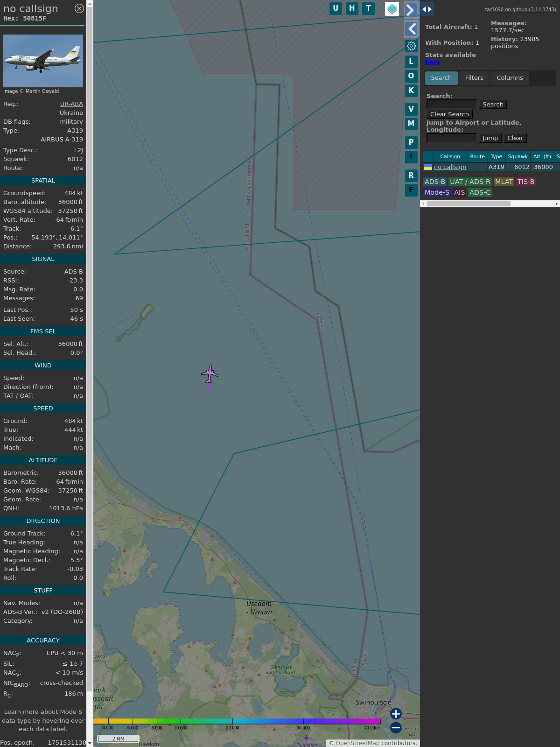
Task: Zoom in with the plus button
Action: tap(396, 714)
